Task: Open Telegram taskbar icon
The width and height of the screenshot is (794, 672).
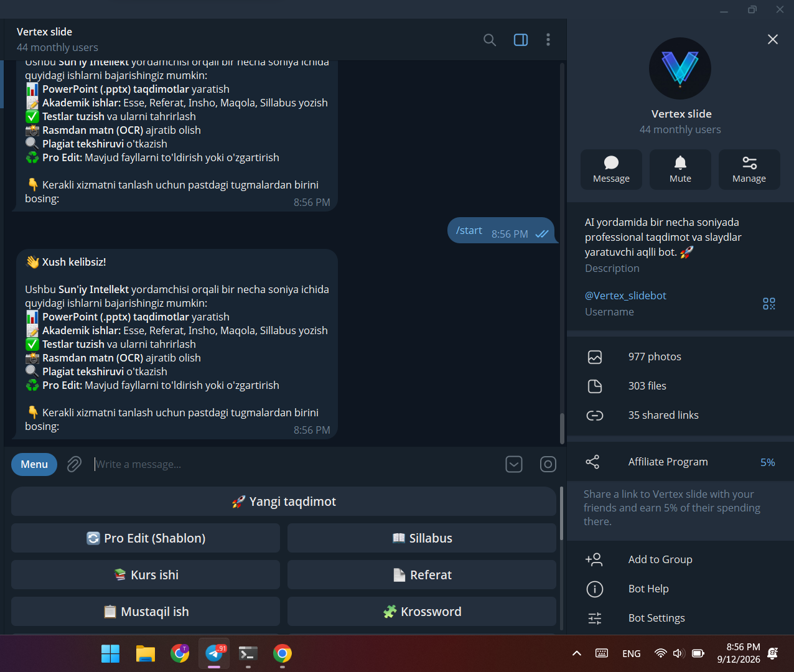Action: 214,653
